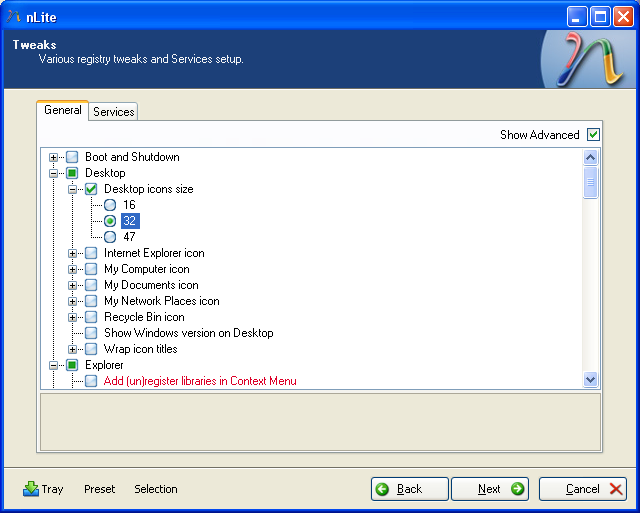
Task: Click the nLite logo icon in title bar
Action: pos(13,17)
